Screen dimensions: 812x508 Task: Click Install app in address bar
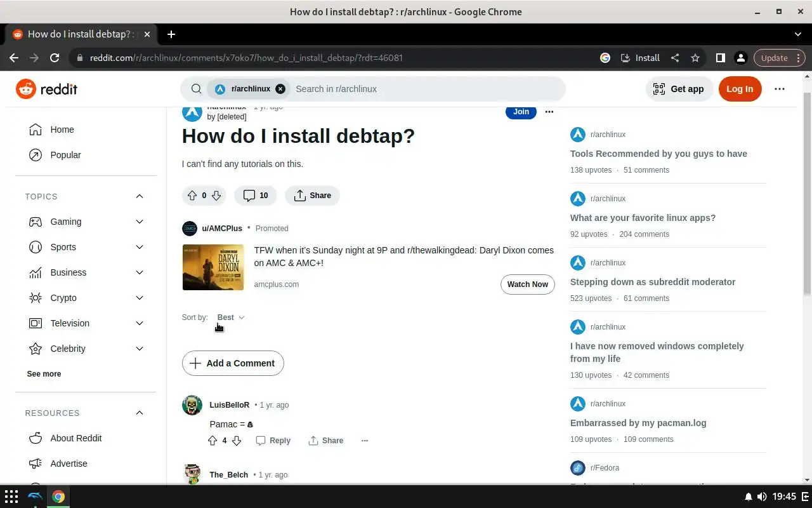tap(640, 58)
